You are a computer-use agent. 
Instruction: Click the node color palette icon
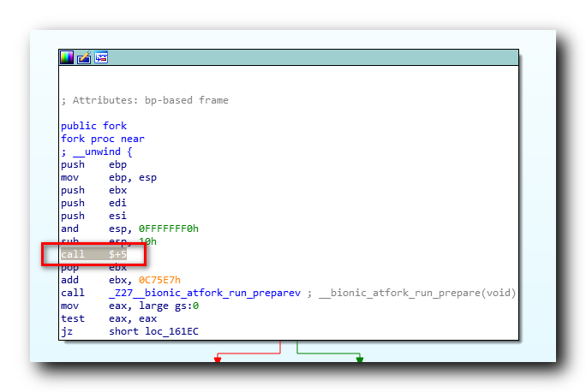[x=67, y=57]
